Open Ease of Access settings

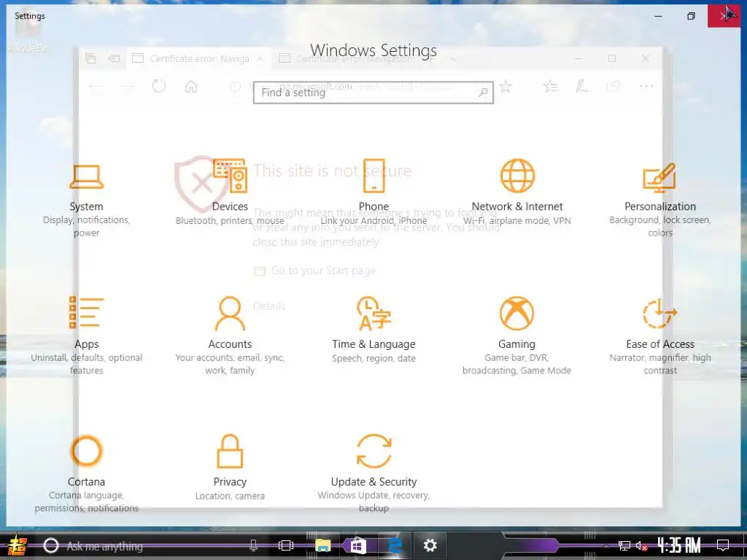[660, 335]
